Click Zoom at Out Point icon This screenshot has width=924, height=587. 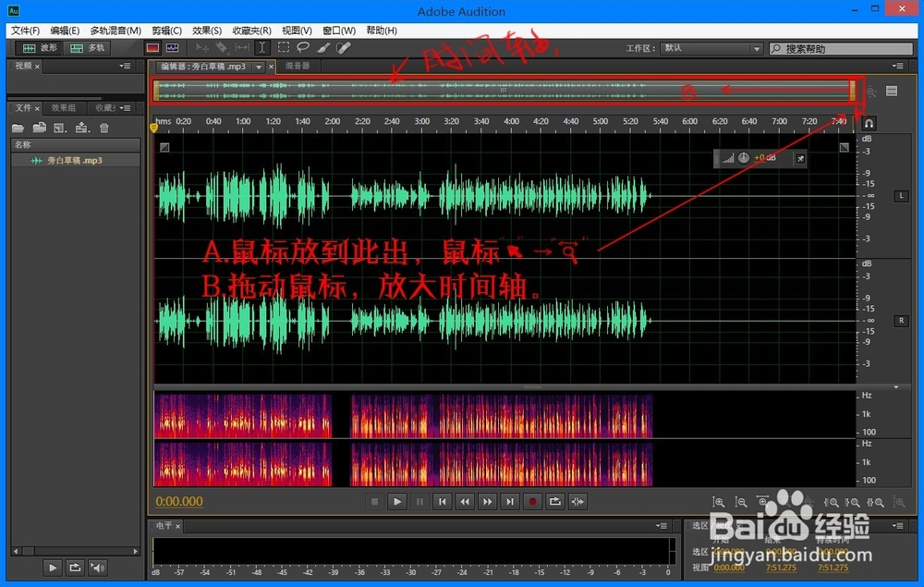pos(853,502)
